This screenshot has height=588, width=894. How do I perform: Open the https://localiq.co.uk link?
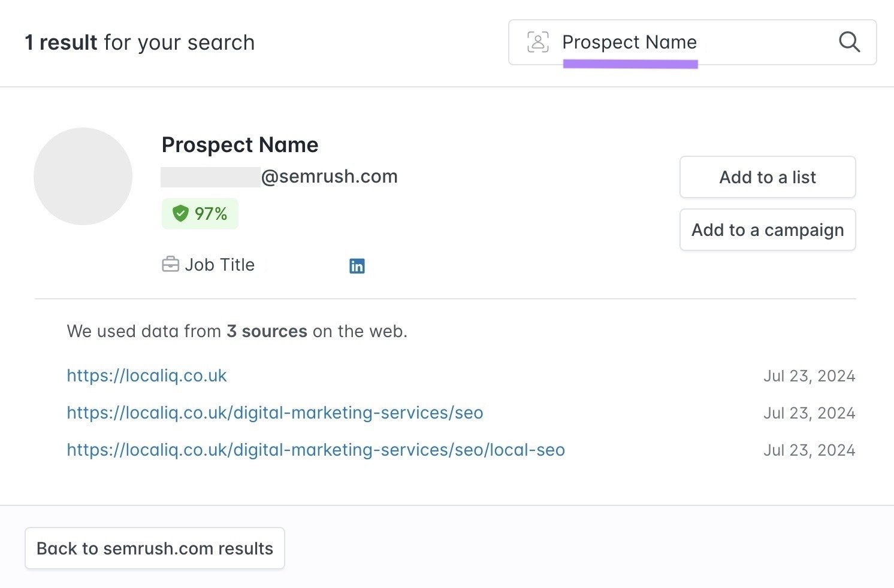point(147,375)
